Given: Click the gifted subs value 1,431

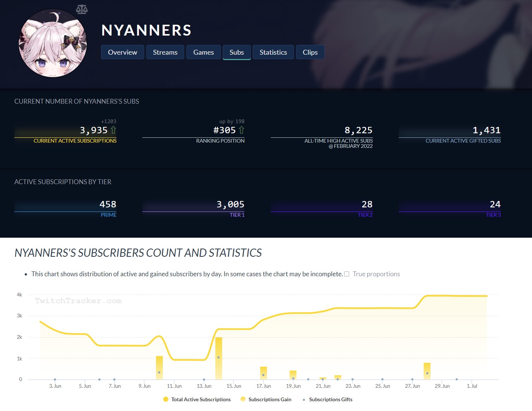Looking at the screenshot, I should coord(487,130).
